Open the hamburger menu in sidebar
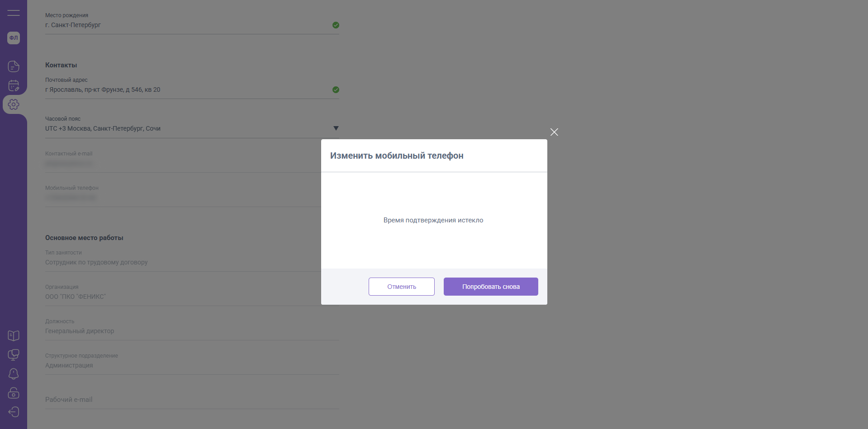868x429 pixels. (14, 13)
